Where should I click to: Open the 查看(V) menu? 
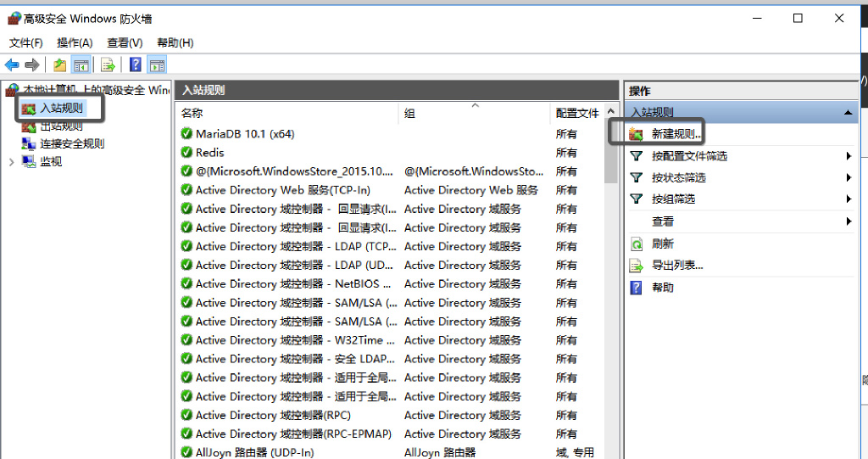[x=125, y=42]
